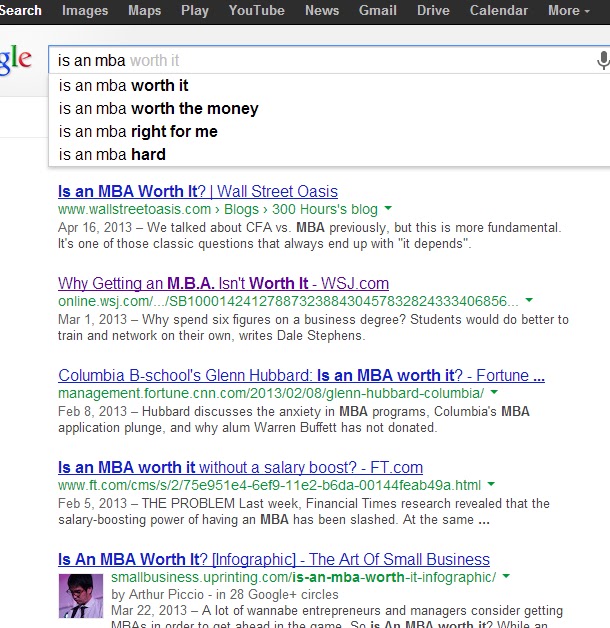610x628 pixels.
Task: Open Calendar from the top bar
Action: click(499, 10)
